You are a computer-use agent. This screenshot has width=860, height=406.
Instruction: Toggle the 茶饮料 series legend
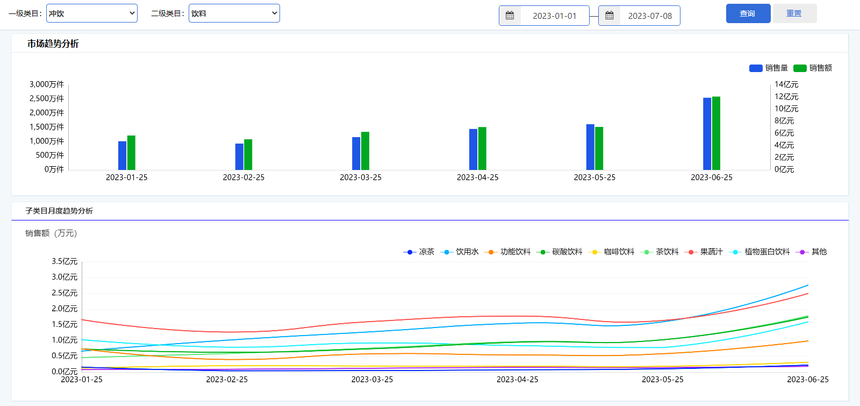point(659,252)
